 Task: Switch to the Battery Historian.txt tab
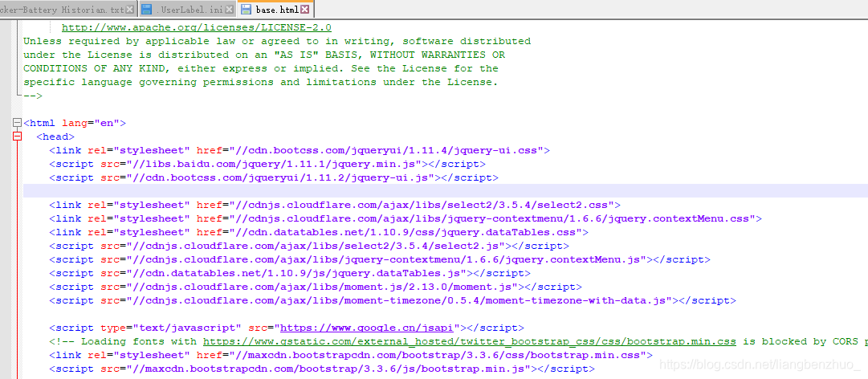click(x=62, y=9)
